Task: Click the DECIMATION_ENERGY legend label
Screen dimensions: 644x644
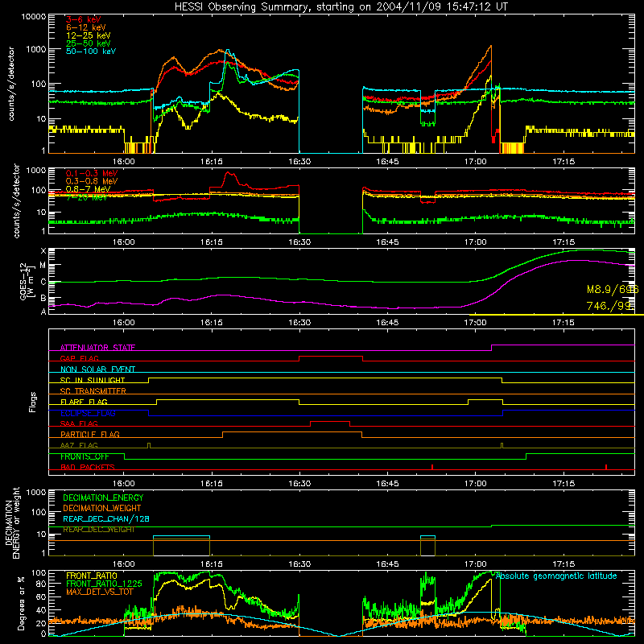Action: [x=103, y=497]
